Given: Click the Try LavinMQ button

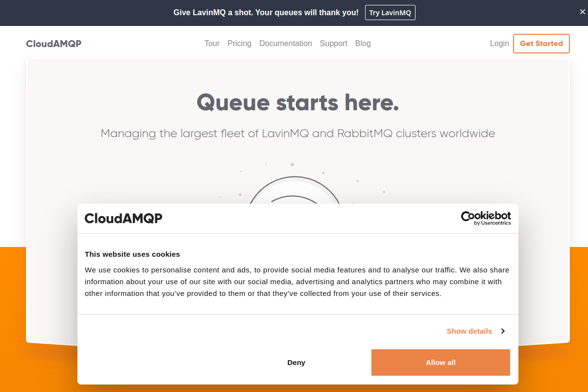Looking at the screenshot, I should [390, 13].
